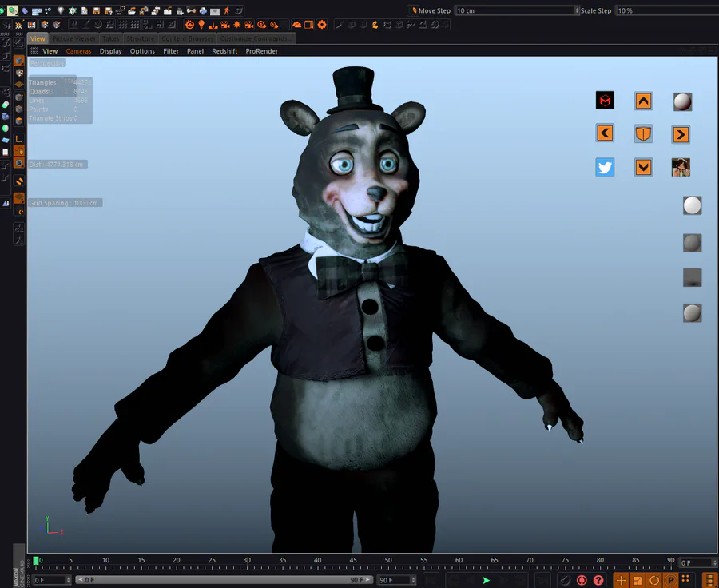Click the start frame 0 F spinner arrows
The width and height of the screenshot is (719, 588).
tap(68, 580)
